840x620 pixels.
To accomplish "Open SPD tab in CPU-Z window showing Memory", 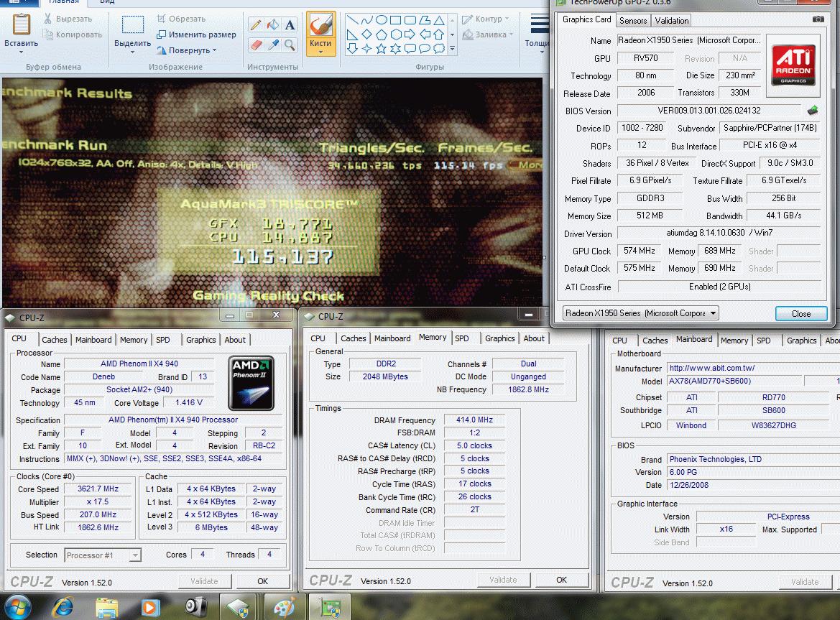I will click(462, 338).
